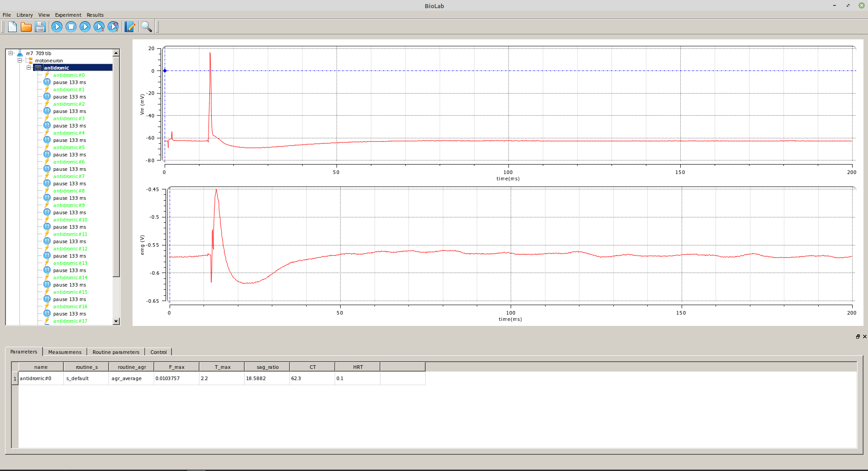Click the looping single-step play icon
868x471 pixels.
tap(113, 27)
